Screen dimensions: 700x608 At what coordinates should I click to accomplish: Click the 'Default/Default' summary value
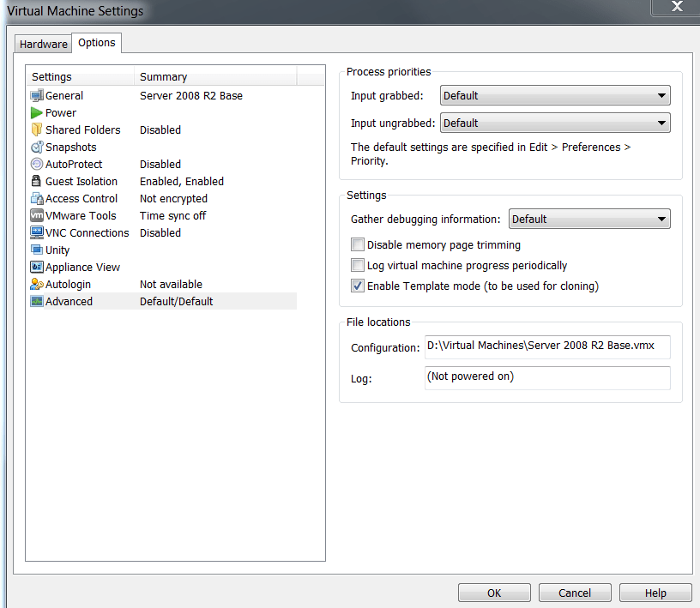point(177,301)
